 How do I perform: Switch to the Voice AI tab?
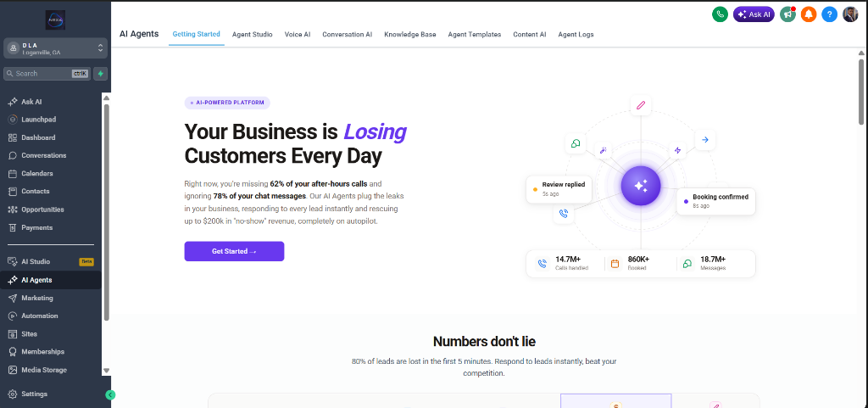tap(298, 34)
